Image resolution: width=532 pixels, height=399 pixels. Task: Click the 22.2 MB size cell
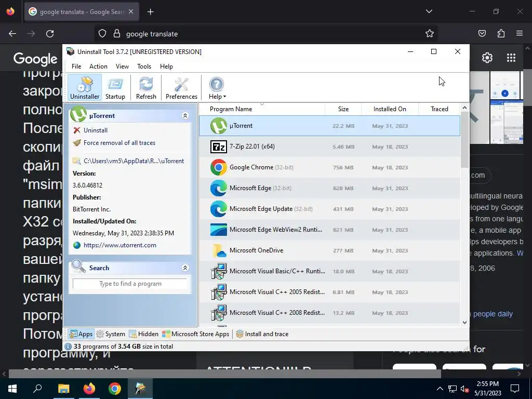click(343, 126)
